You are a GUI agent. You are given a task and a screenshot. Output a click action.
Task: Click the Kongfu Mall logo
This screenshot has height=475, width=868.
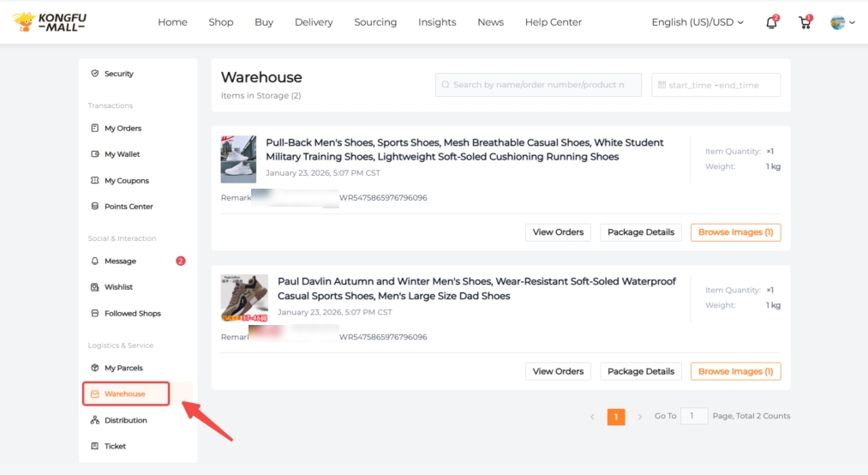(x=50, y=22)
